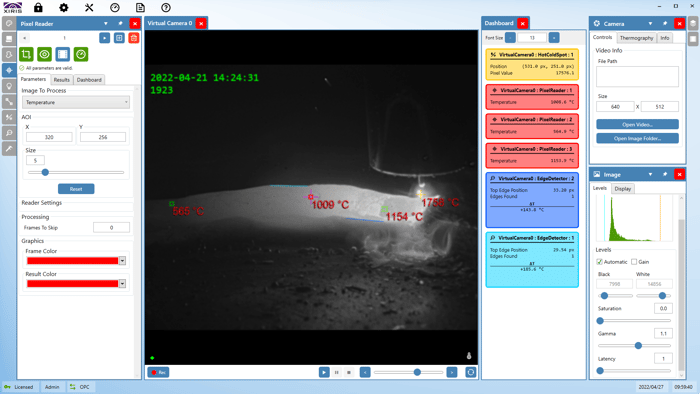Switch to the Thermography tab
This screenshot has width=700, height=394.
[x=636, y=38]
